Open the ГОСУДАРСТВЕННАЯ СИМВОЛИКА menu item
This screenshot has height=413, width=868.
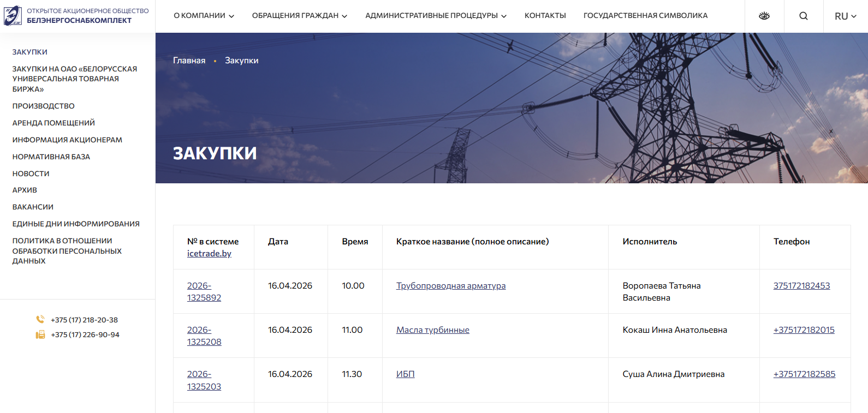[645, 16]
